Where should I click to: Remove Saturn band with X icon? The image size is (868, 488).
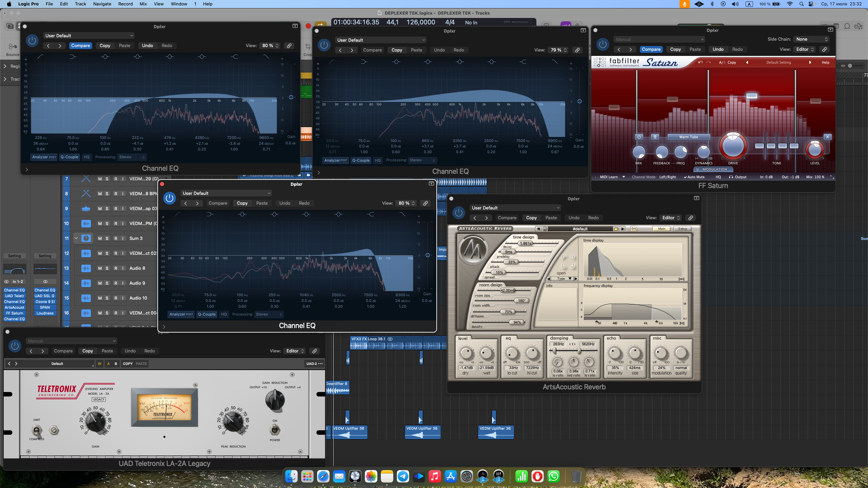pos(828,137)
